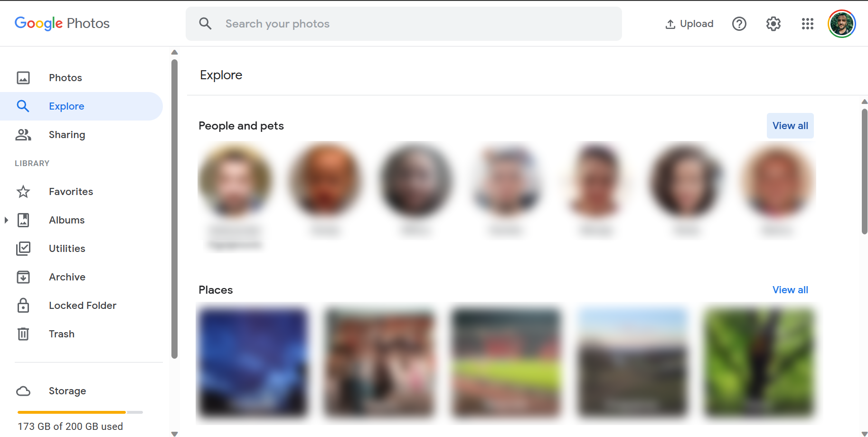Open the Trash bin icon

(23, 334)
